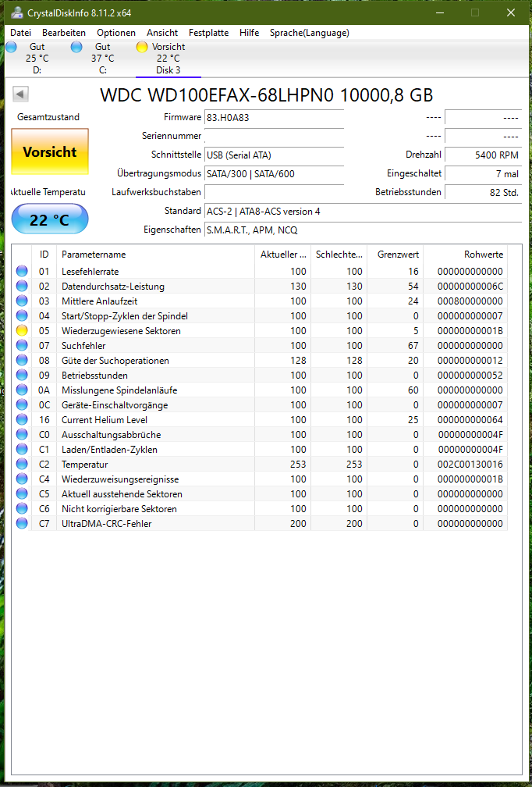Click raw value 000000000064 of Helium Level
This screenshot has width=532, height=787.
[470, 419]
